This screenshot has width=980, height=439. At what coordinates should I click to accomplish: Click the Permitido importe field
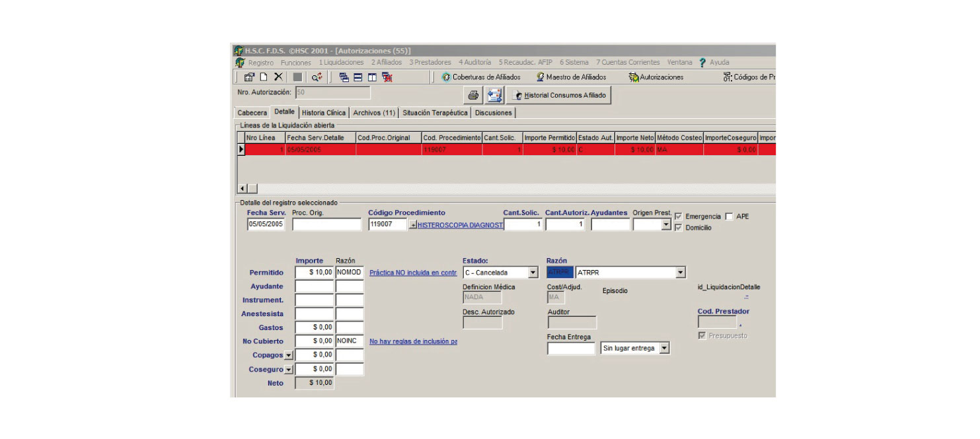click(315, 272)
